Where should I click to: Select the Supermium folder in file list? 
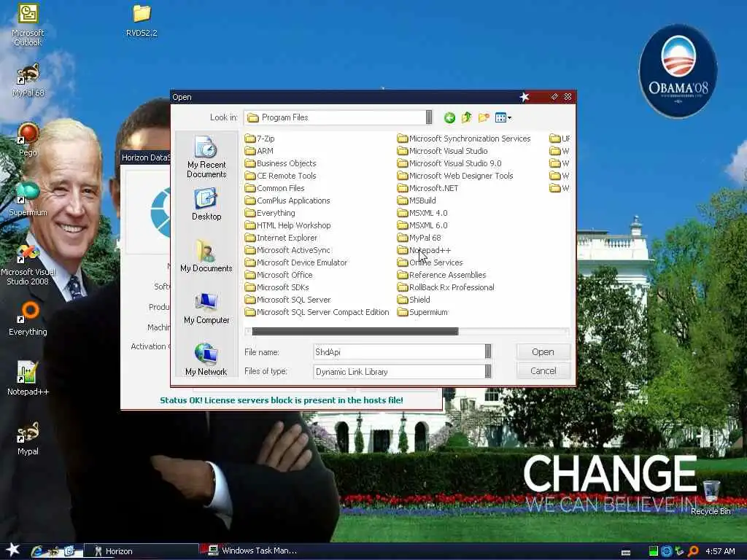(x=423, y=312)
